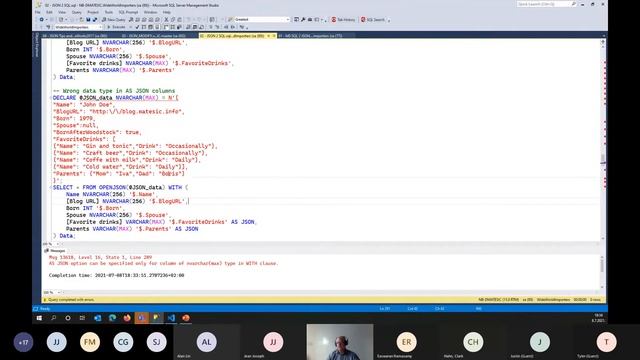Open the Query menu

click(76, 12)
